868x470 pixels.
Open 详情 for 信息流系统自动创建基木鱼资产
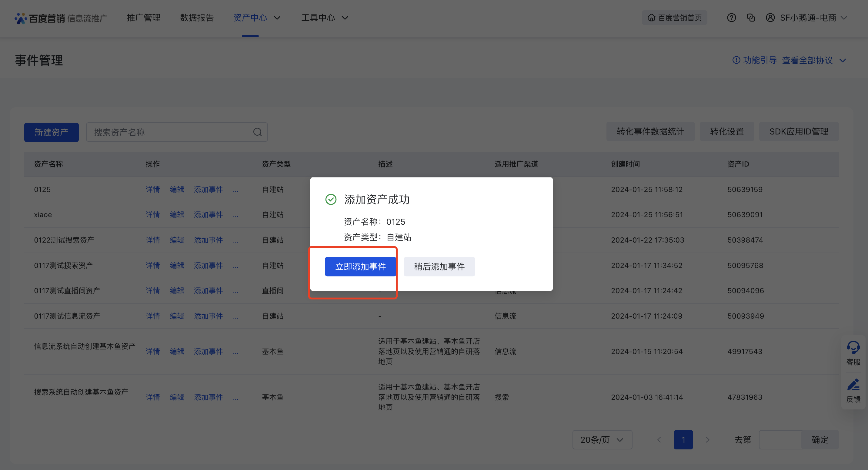pyautogui.click(x=153, y=352)
